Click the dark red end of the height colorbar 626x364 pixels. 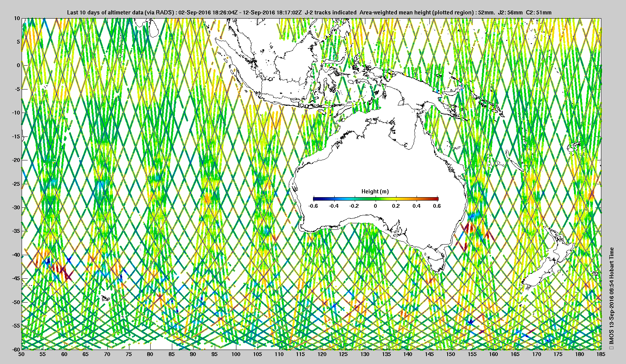(436, 198)
